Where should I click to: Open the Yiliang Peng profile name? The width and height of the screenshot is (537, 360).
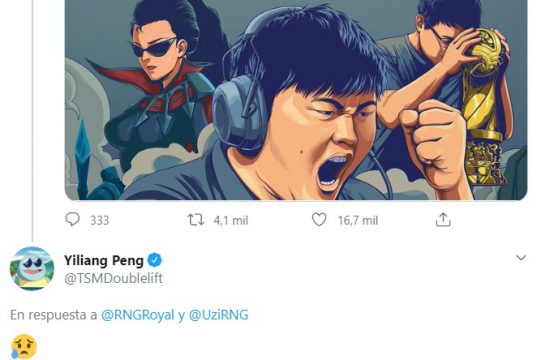pos(104,261)
